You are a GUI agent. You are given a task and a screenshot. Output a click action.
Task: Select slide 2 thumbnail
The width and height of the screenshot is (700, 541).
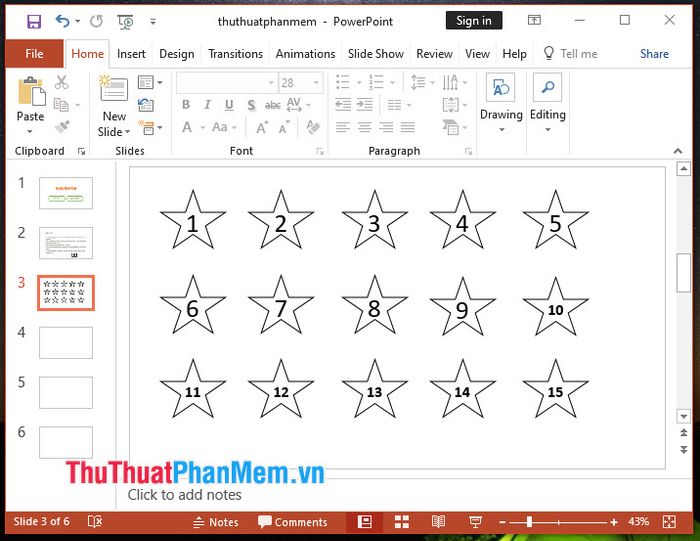[x=66, y=243]
